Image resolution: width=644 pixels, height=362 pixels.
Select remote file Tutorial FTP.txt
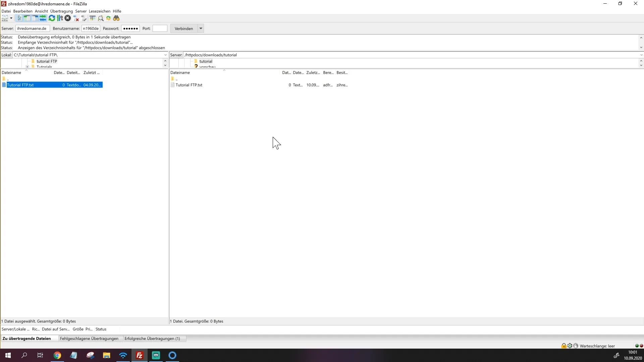[259, 85]
